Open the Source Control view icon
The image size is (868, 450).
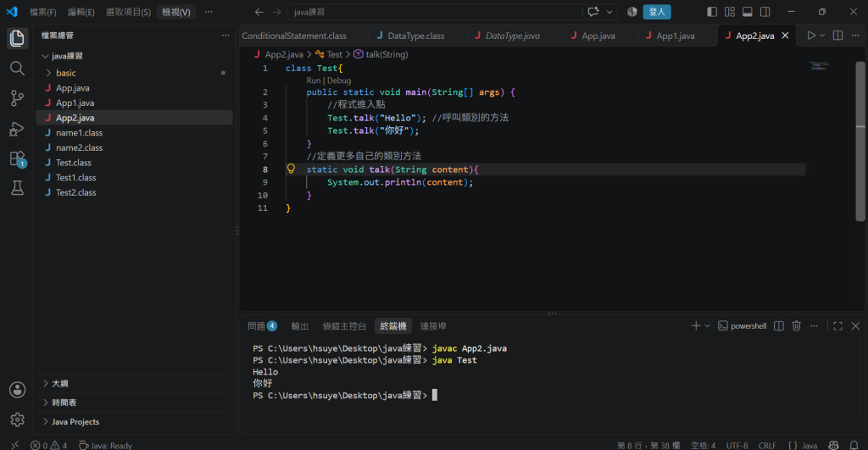pyautogui.click(x=17, y=98)
